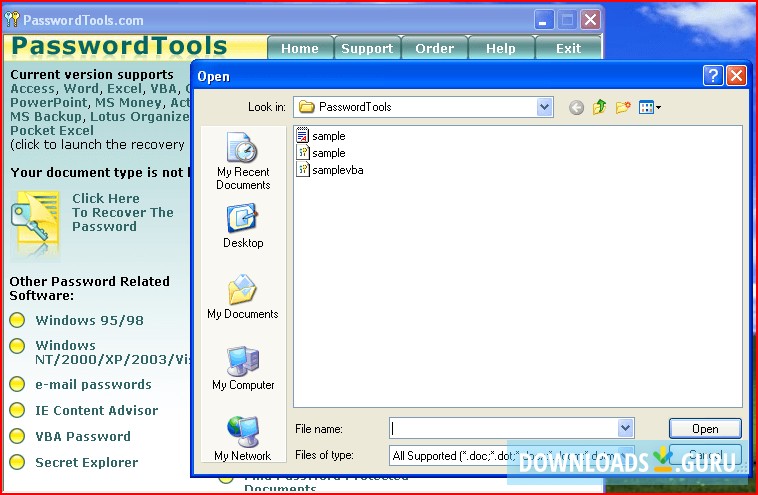The width and height of the screenshot is (758, 495).
Task: Go to My Documents place
Action: coord(243,296)
